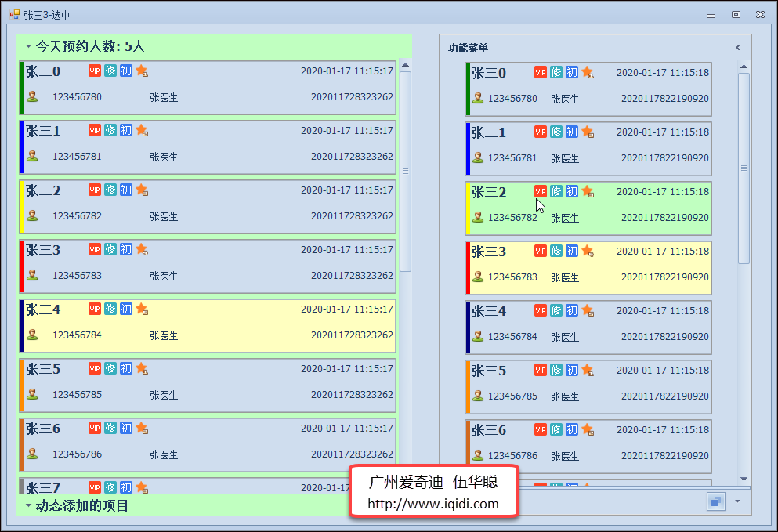This screenshot has height=532, width=778.
Task: Select yellow-highlighted 张三3 name in 功能菜单 panel
Action: [489, 252]
